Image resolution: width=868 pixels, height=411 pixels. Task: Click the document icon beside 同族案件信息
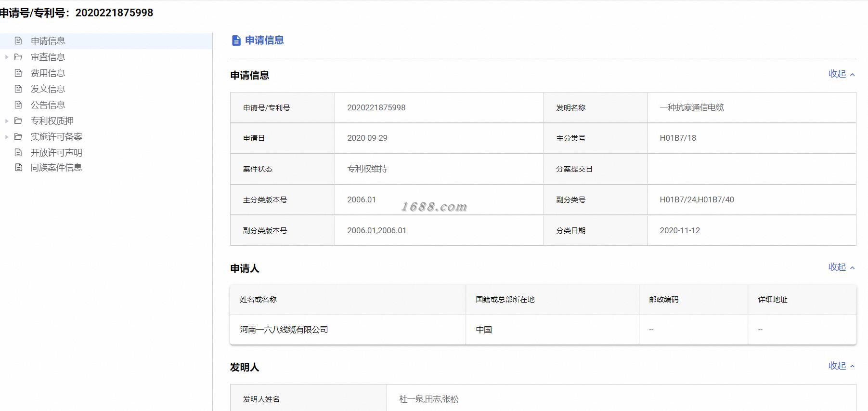tap(18, 167)
